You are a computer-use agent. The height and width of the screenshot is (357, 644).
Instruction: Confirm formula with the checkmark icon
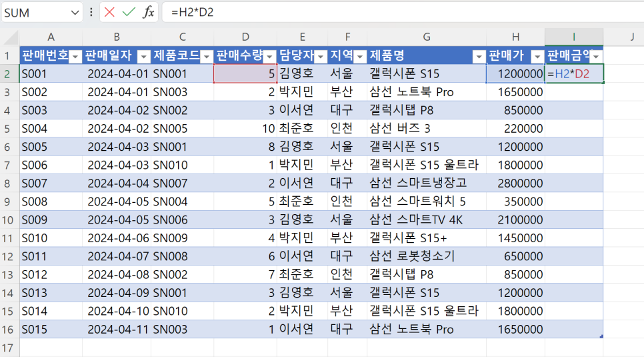129,12
